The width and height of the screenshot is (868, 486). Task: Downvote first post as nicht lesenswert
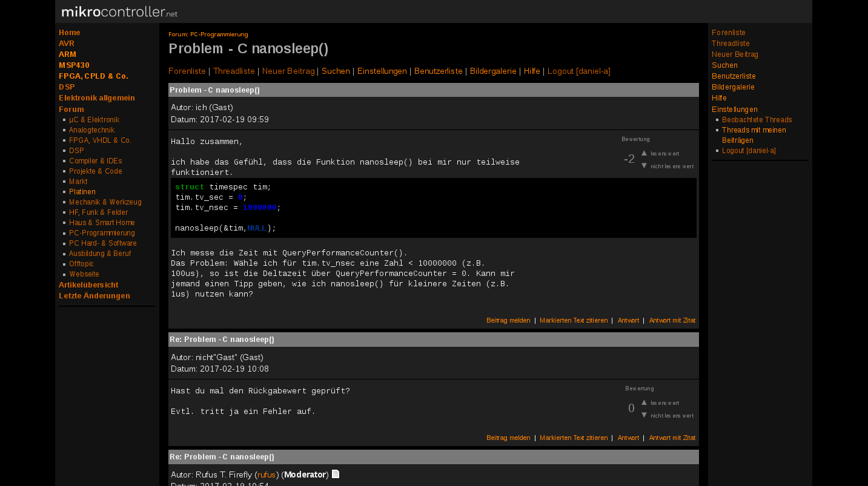point(644,166)
